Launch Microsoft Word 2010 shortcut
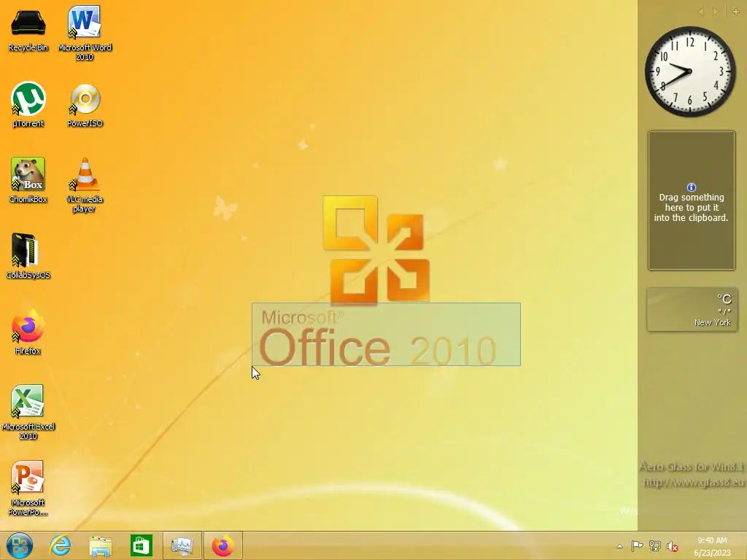 [85, 32]
